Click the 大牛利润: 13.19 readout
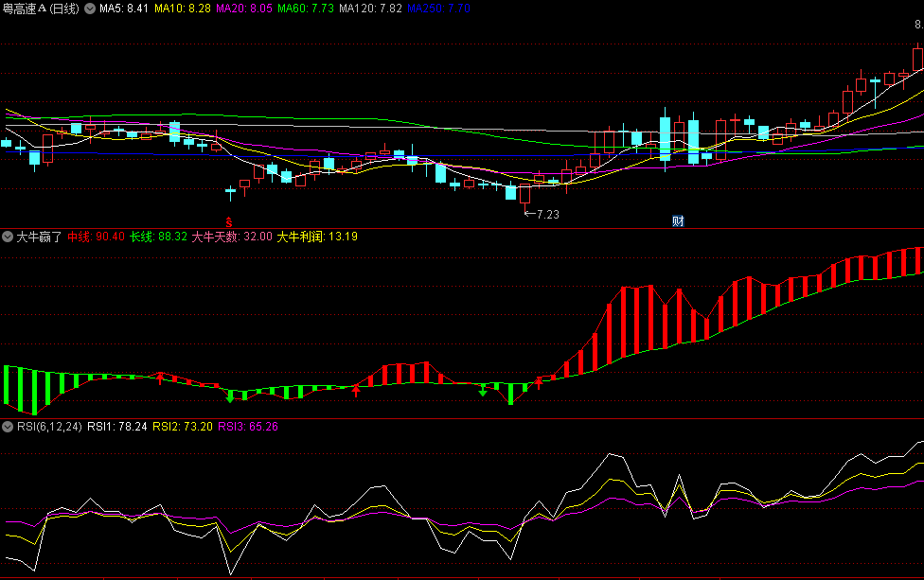This screenshot has height=580, width=924. [317, 237]
